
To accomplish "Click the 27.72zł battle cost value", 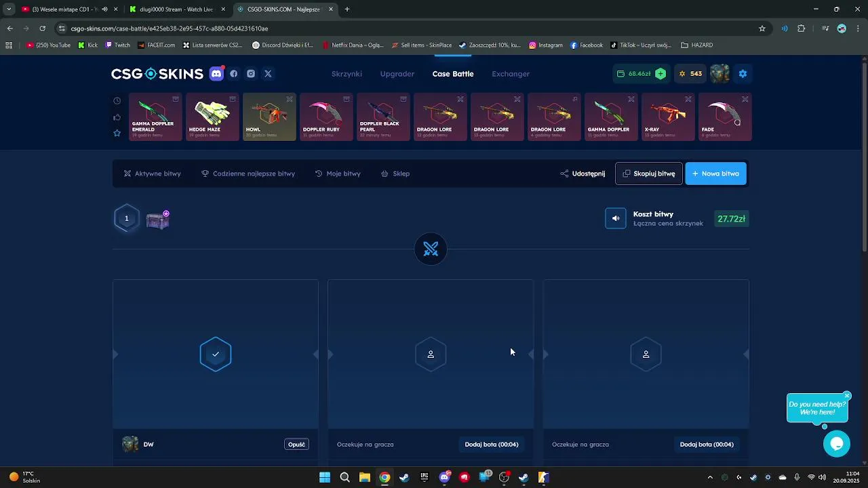I will coord(732,219).
